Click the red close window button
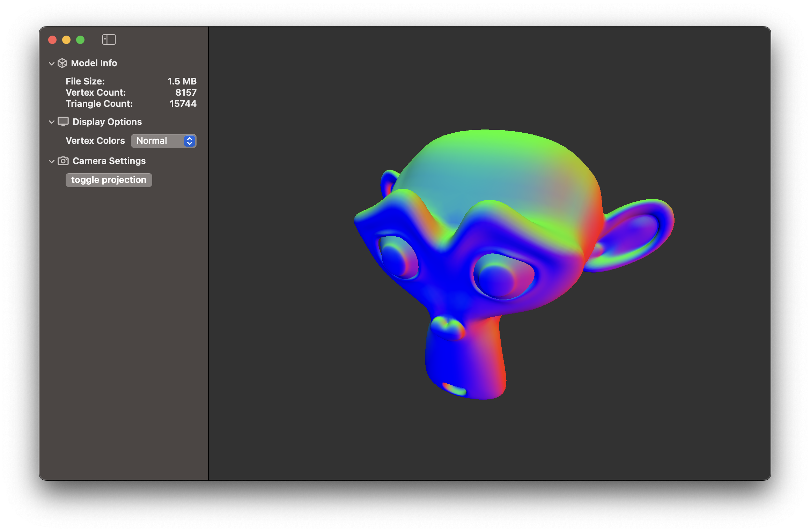The width and height of the screenshot is (810, 532). [52, 40]
